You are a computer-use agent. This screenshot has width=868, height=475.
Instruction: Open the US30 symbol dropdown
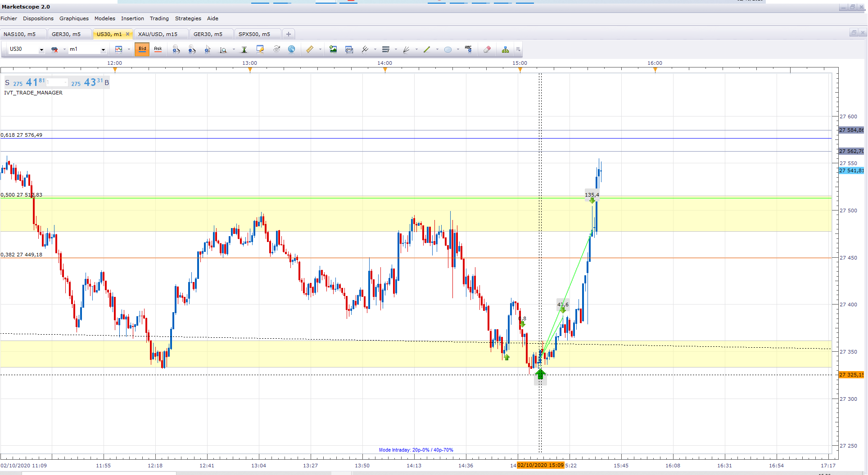tap(41, 49)
